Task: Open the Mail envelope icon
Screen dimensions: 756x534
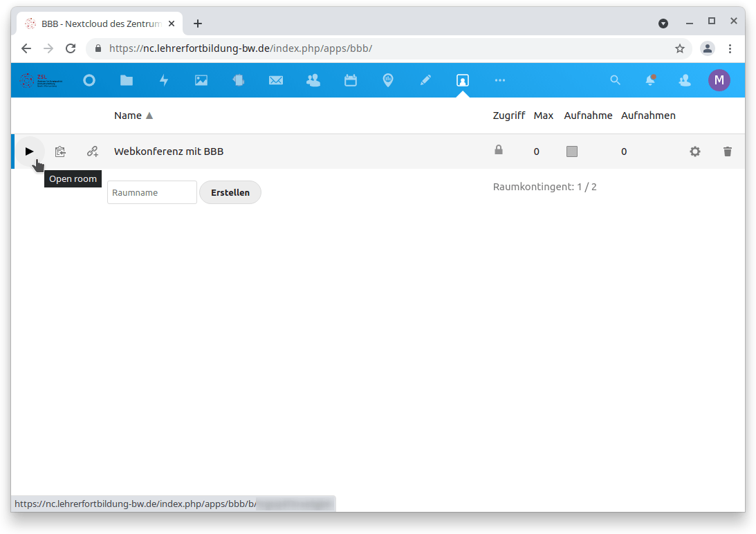Action: [x=276, y=80]
